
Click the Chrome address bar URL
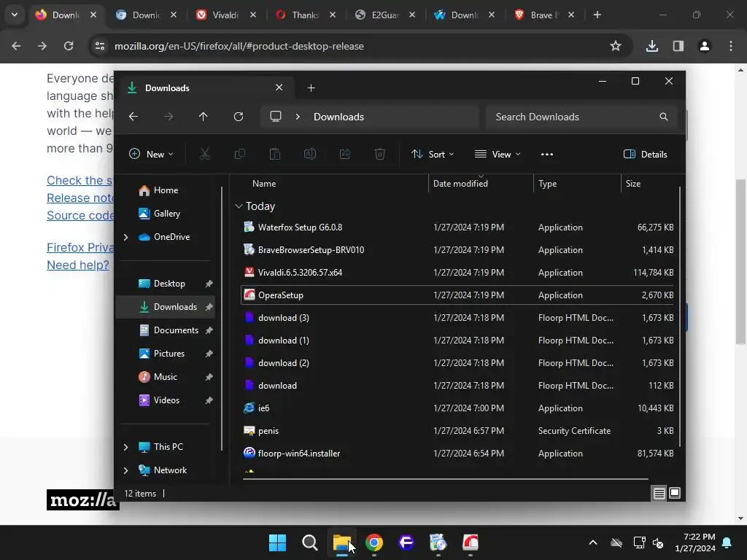click(239, 46)
